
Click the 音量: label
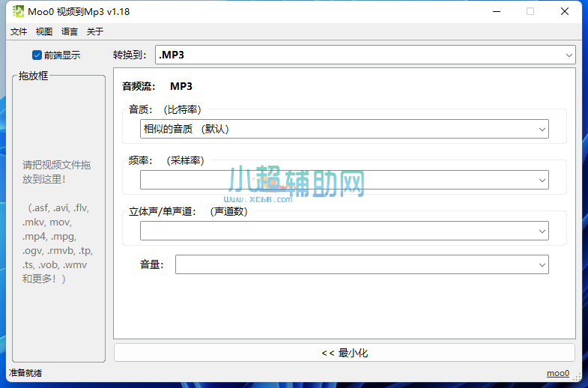tap(152, 264)
